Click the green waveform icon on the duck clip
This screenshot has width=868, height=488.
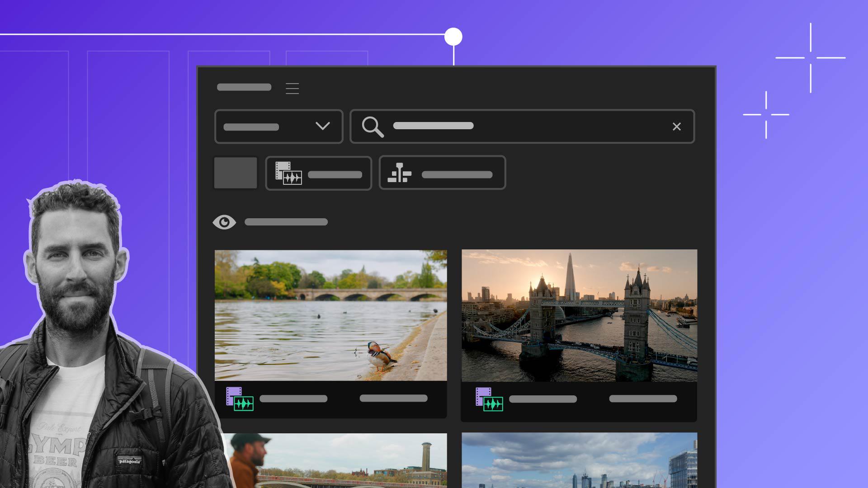click(x=244, y=404)
